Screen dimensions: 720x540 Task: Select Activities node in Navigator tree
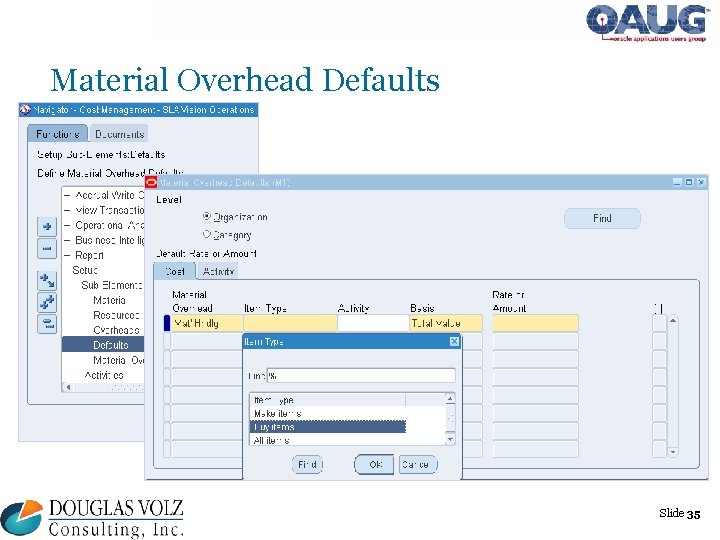104,375
